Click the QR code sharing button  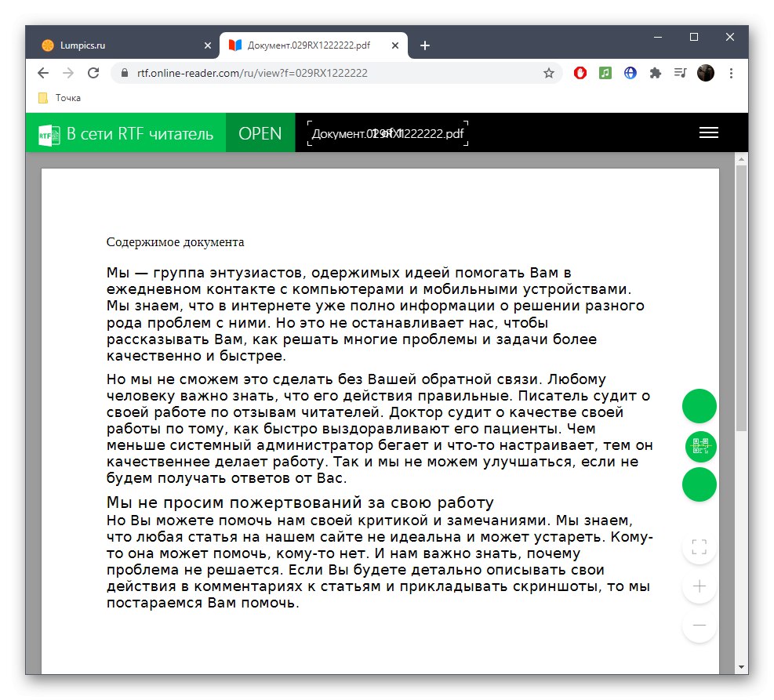coord(699,445)
